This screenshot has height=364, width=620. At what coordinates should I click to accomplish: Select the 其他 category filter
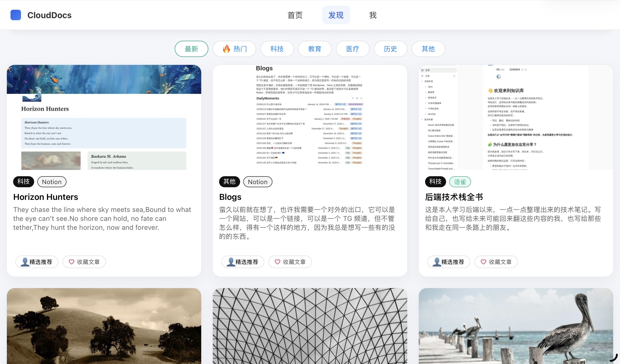pyautogui.click(x=428, y=49)
